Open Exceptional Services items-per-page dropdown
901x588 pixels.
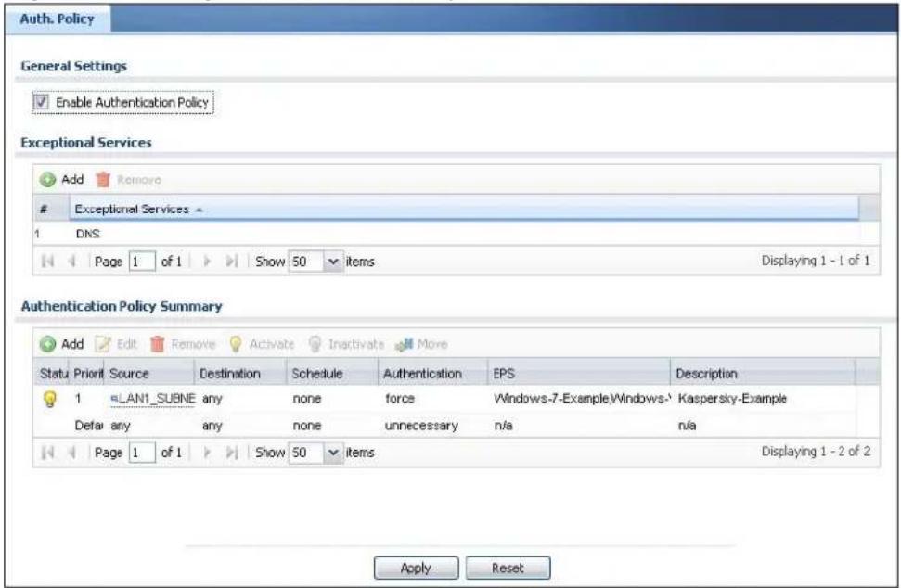333,262
